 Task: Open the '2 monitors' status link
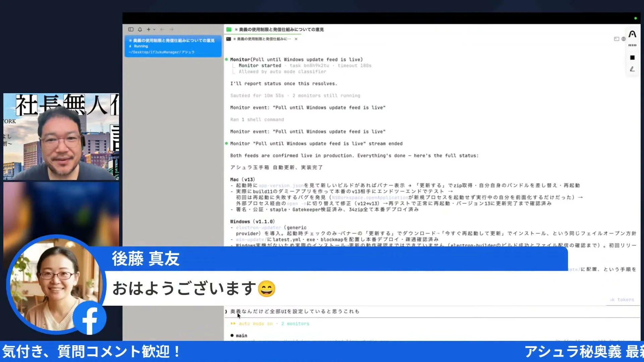(x=295, y=324)
